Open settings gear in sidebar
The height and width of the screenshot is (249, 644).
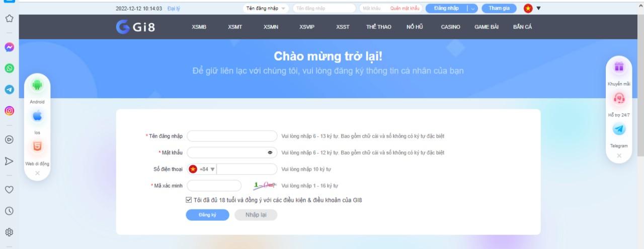pyautogui.click(x=9, y=232)
